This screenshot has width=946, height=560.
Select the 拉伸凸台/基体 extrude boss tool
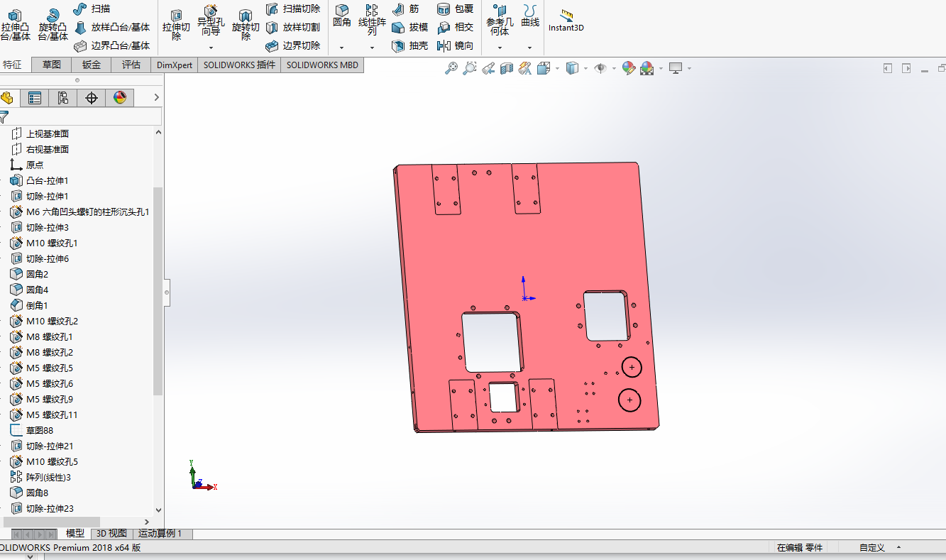15,26
